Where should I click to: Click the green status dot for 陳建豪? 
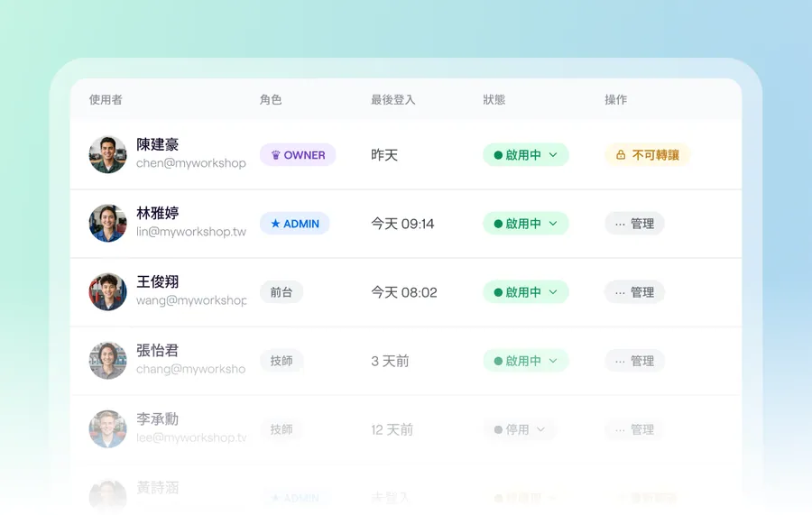point(498,155)
